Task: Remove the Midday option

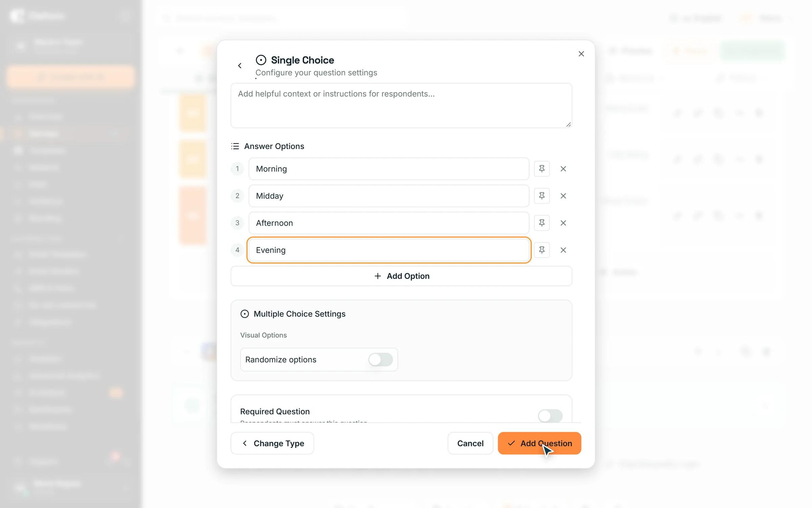Action: pyautogui.click(x=563, y=196)
